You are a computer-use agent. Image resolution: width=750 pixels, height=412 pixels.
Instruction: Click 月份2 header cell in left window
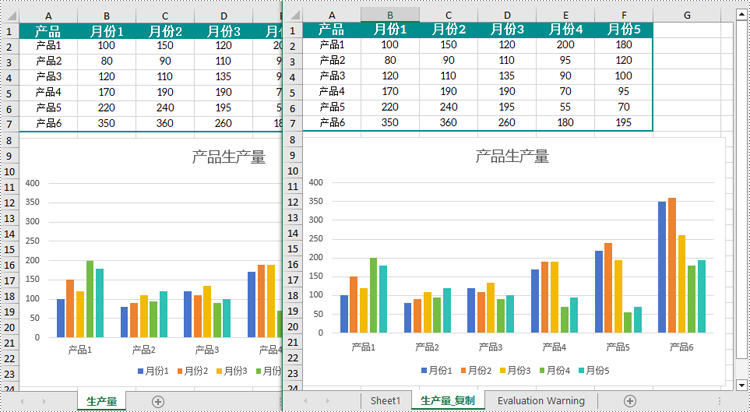[x=165, y=32]
